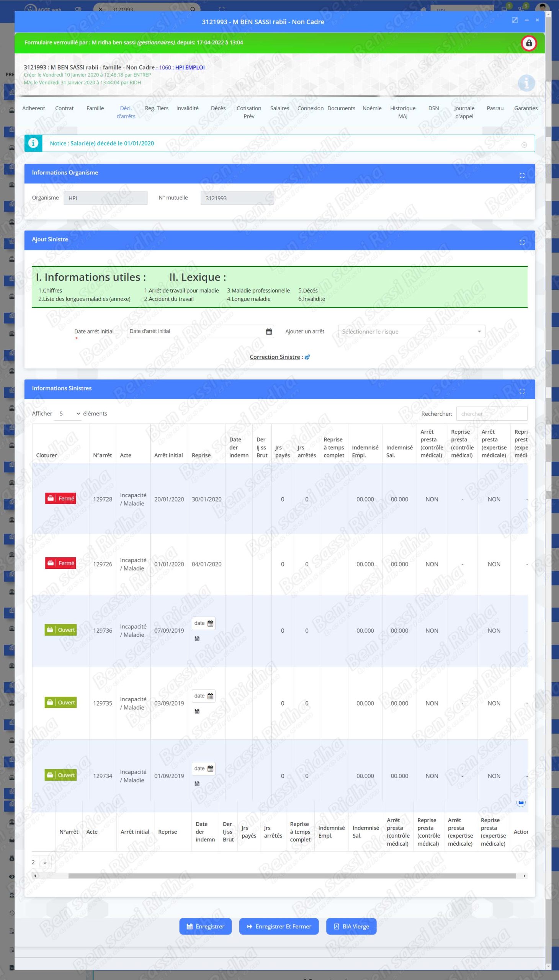Screen dimensions: 559x980
Task: Open the Cotisation Prév tab
Action: tap(249, 112)
